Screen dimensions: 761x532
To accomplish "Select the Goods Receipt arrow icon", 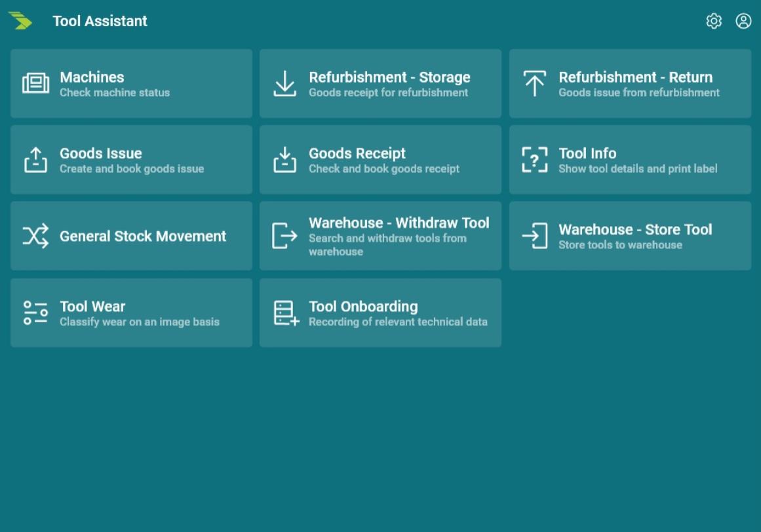I will pos(286,159).
